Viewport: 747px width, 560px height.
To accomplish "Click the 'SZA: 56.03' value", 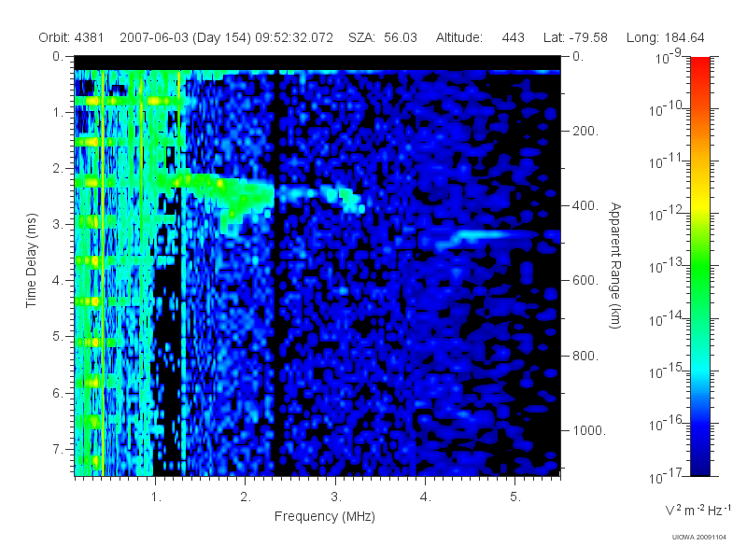I will coord(383,37).
